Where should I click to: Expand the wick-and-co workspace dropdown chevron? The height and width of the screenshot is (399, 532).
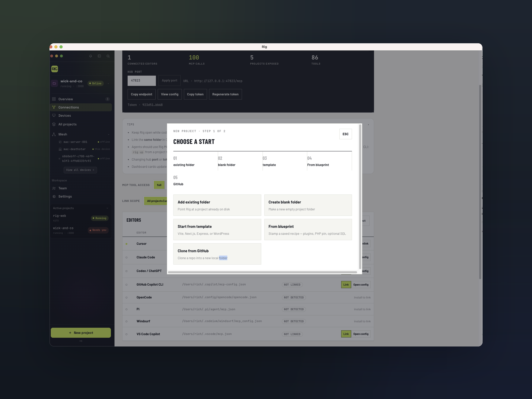coord(108,83)
